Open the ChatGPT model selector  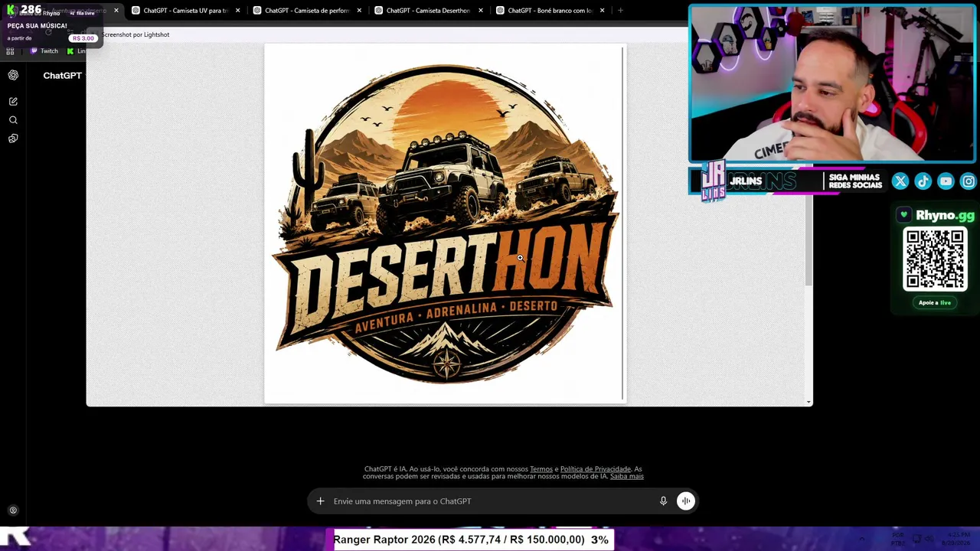click(x=63, y=76)
